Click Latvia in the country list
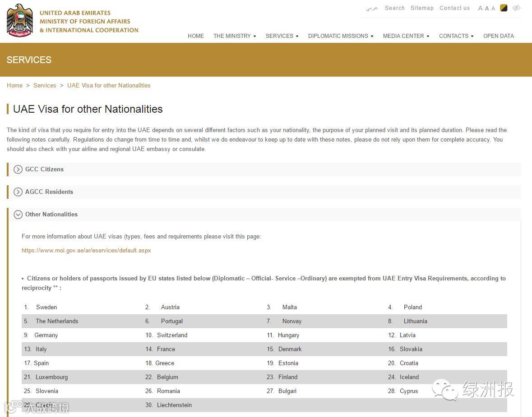532x417 pixels. pyautogui.click(x=407, y=335)
